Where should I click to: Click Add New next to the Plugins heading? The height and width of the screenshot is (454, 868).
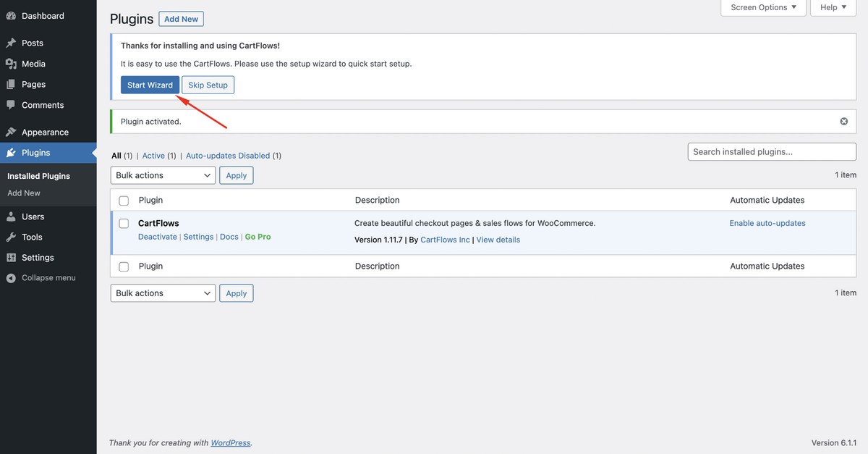tap(181, 19)
